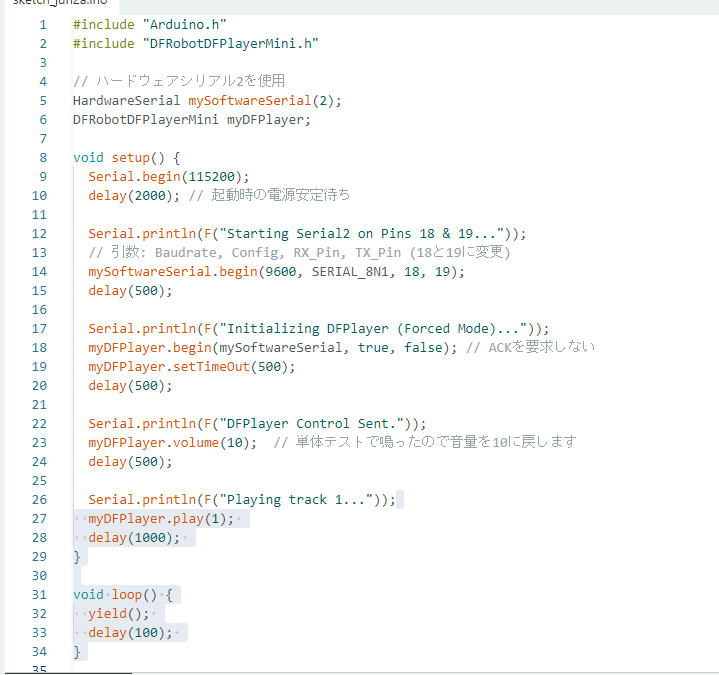Open the partly visible sketch .ino file tab

pyautogui.click(x=61, y=4)
